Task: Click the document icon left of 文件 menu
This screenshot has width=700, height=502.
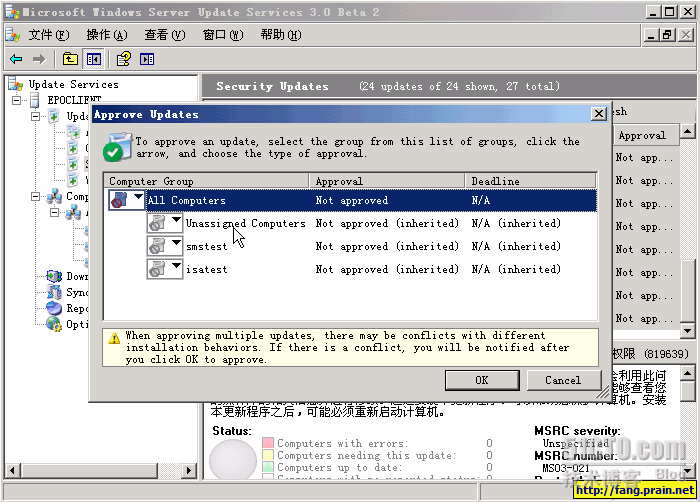Action: (12, 35)
